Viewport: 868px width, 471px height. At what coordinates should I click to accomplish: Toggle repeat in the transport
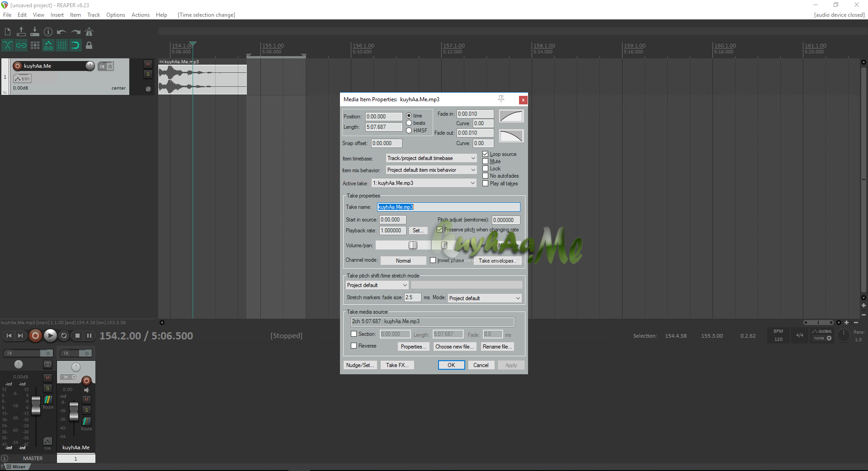(x=64, y=335)
